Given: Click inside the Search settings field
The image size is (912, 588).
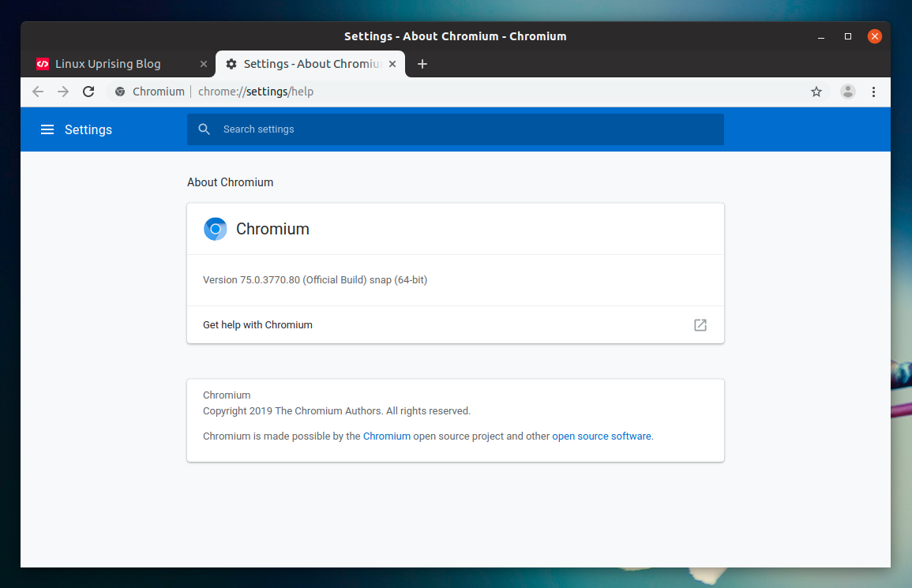Looking at the screenshot, I should (395, 129).
